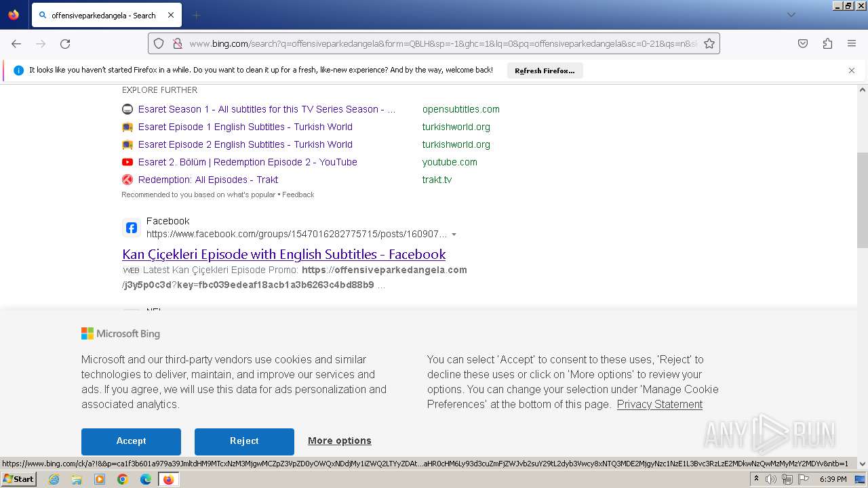Dismiss the Firefox refresh notification bar
Viewport: 868px width, 488px height.
tap(852, 70)
